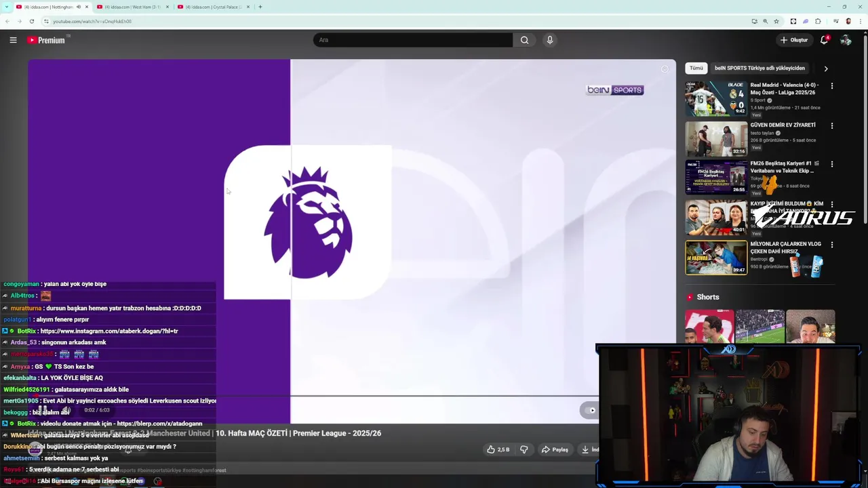Open BotRix instagram.com/ataberk.dogan link

(109, 331)
